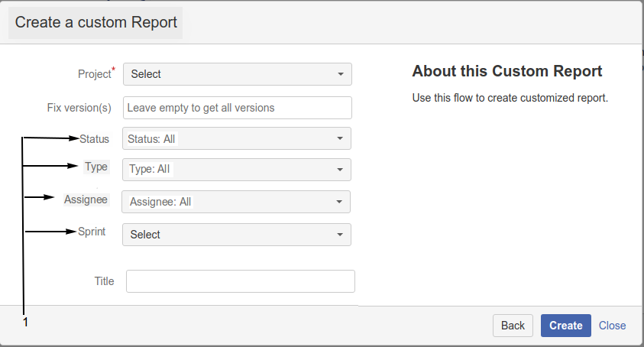
Task: Click the Title text field
Action: [x=241, y=281]
